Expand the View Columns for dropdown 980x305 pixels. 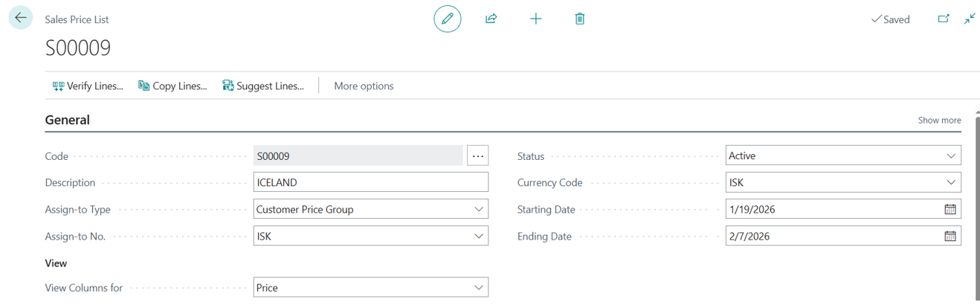click(x=478, y=288)
